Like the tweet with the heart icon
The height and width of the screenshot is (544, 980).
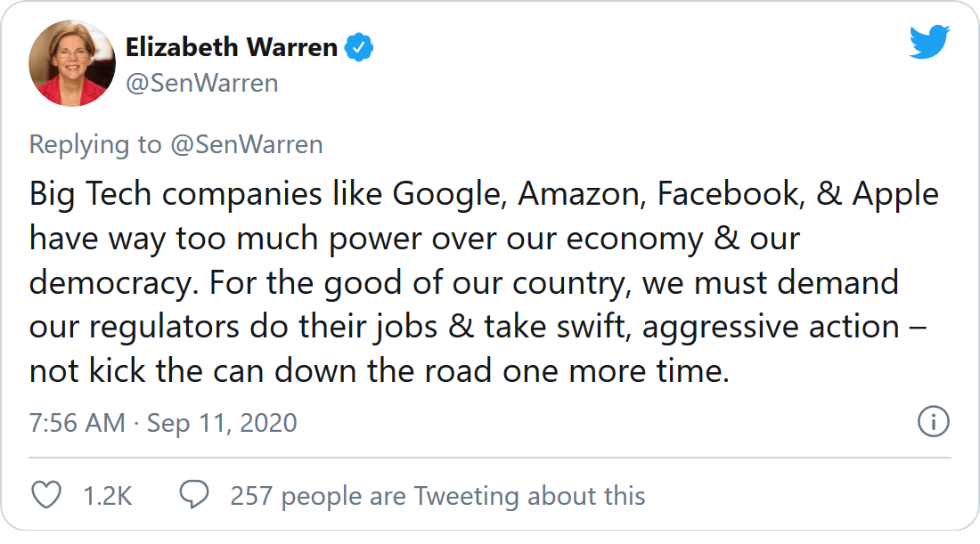pyautogui.click(x=46, y=495)
